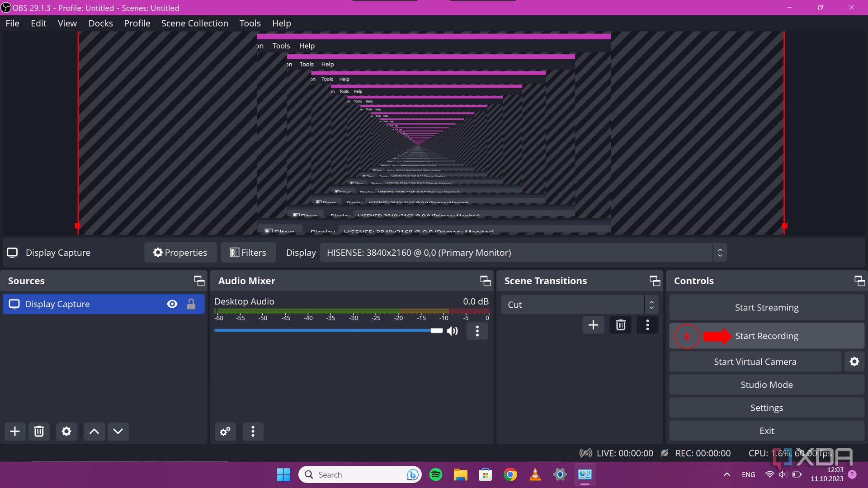The image size is (868, 488).
Task: Add a new scene transition with plus icon
Action: (x=593, y=325)
